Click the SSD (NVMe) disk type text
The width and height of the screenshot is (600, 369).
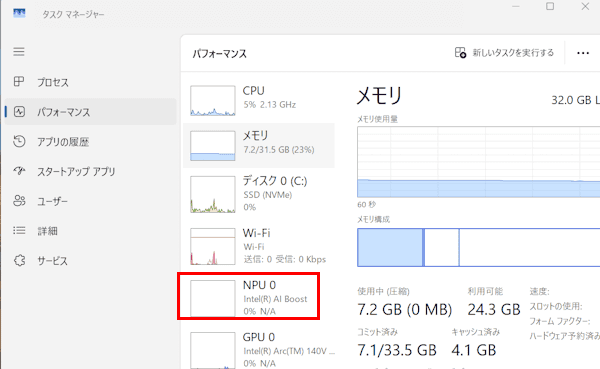267,195
